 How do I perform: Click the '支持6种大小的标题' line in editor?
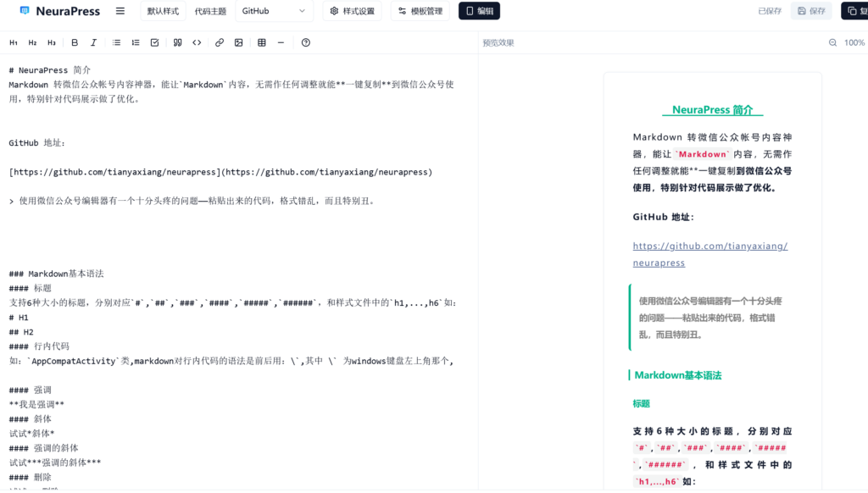pos(232,302)
